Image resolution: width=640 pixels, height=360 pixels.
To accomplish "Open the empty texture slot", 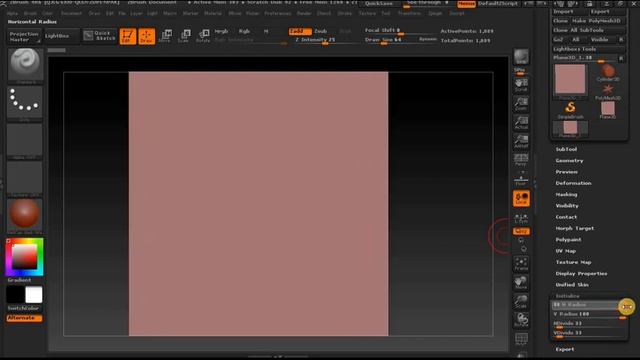I will [24, 178].
